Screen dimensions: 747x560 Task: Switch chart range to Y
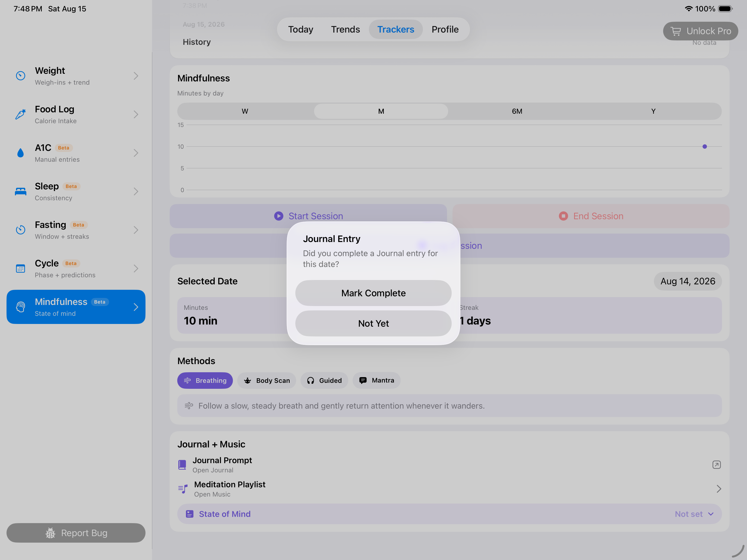pyautogui.click(x=653, y=111)
